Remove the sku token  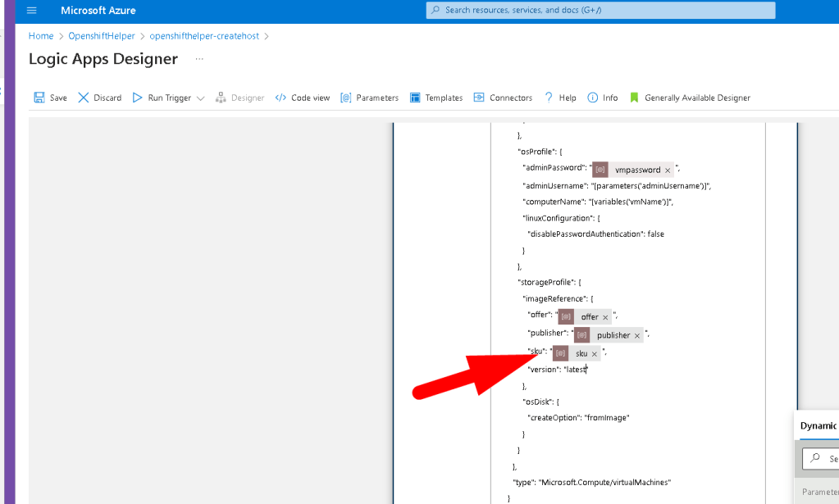[x=594, y=354]
